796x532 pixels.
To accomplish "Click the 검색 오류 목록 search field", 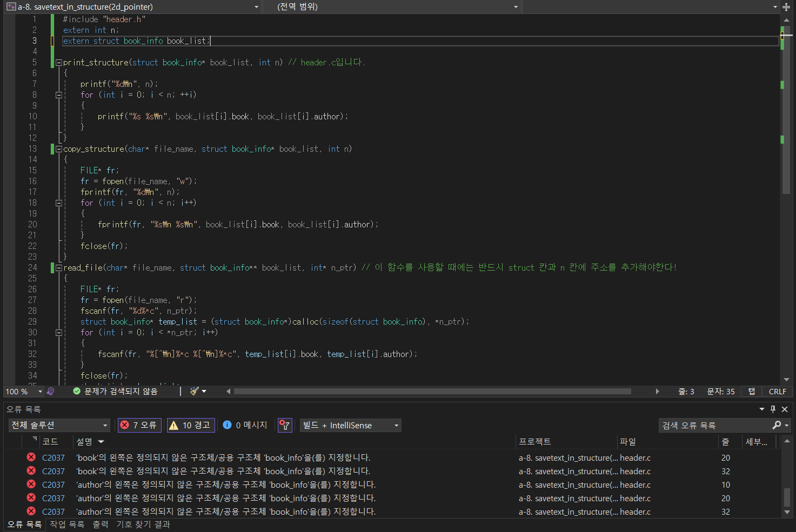I will 714,426.
